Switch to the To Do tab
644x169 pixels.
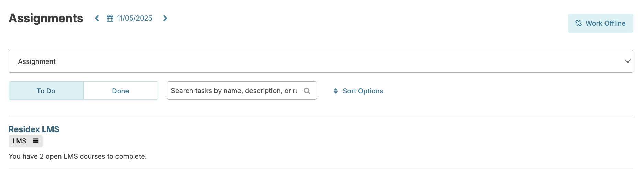point(46,91)
